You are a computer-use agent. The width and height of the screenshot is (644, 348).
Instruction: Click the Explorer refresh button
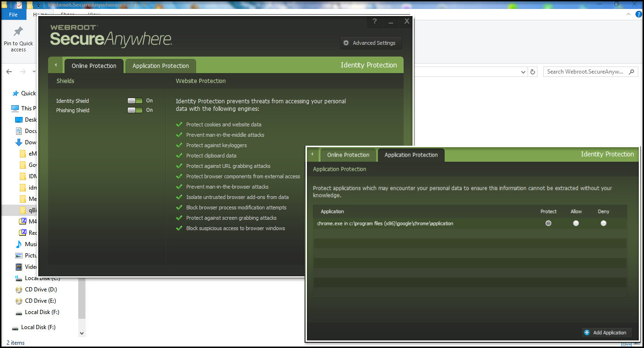coord(533,72)
